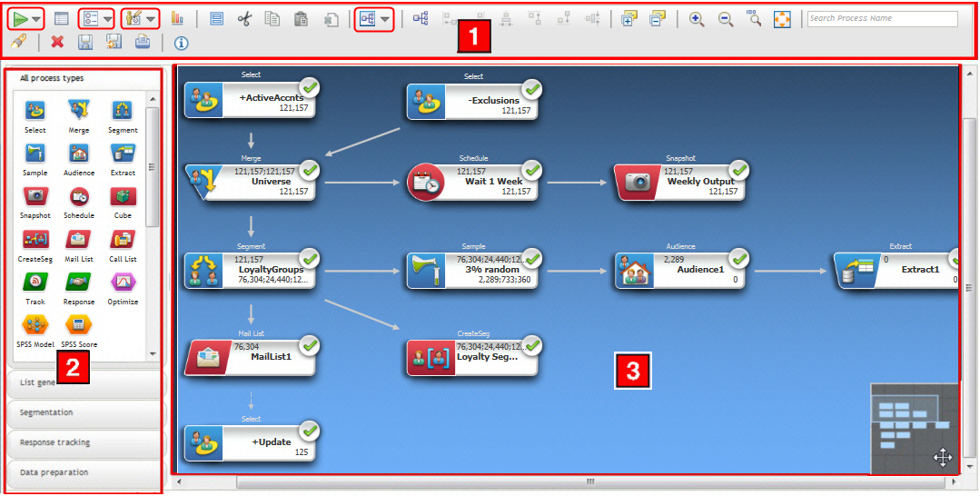Select the Loyalty Seg... CreateSeg box

[472, 358]
